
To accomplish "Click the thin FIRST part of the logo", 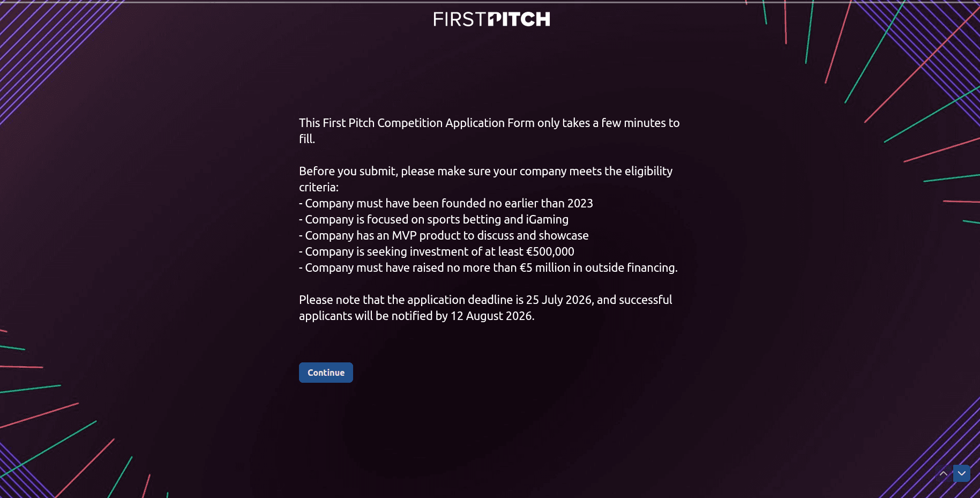I will click(460, 19).
